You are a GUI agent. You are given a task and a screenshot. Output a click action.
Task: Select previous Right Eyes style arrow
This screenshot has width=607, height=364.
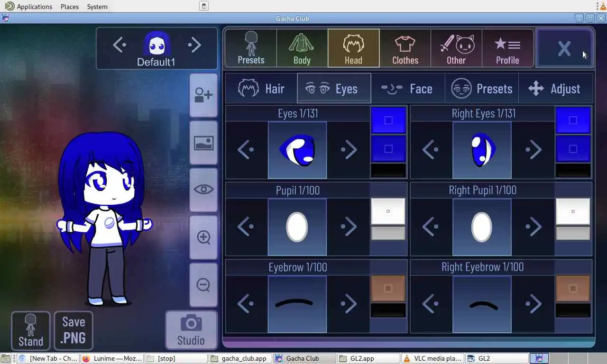[431, 150]
